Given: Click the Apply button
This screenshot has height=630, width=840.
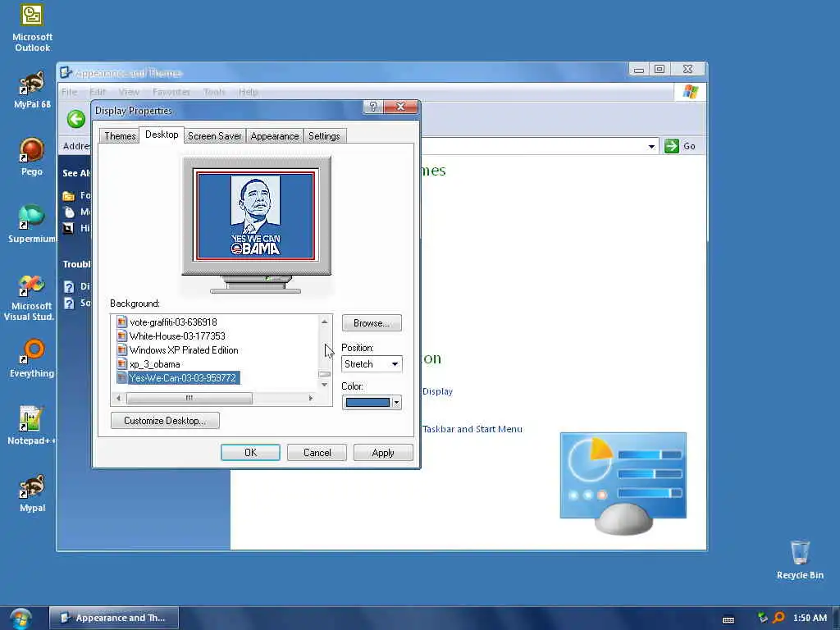Looking at the screenshot, I should coord(383,453).
